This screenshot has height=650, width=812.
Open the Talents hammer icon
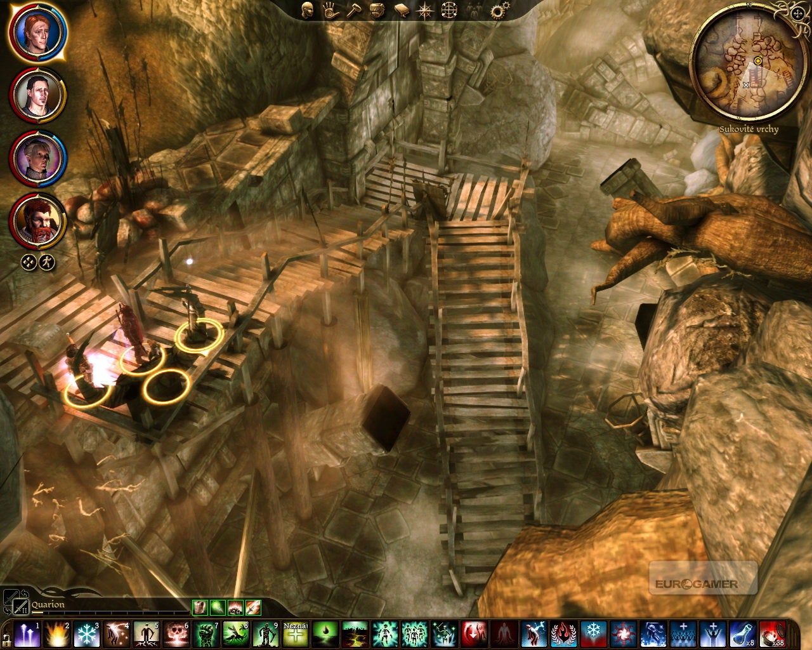tap(353, 9)
